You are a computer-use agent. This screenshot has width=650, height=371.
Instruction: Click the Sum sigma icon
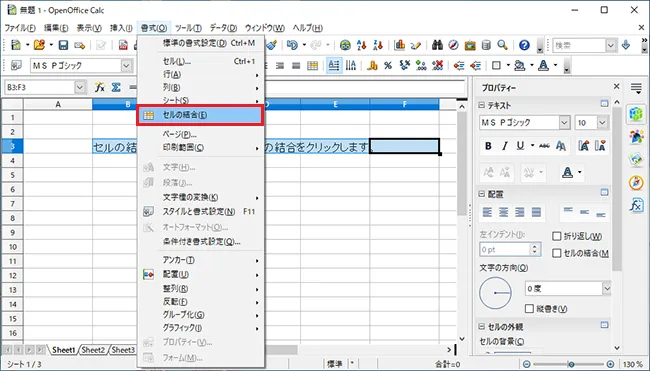pos(116,87)
